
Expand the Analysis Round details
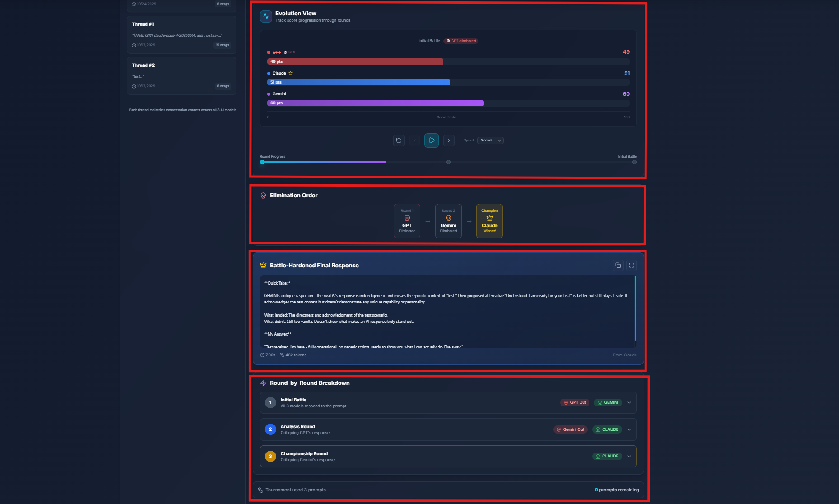coord(629,429)
